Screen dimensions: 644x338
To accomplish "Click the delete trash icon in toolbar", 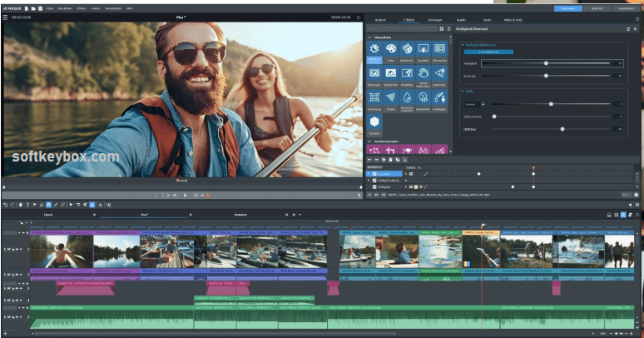I will coord(20,205).
